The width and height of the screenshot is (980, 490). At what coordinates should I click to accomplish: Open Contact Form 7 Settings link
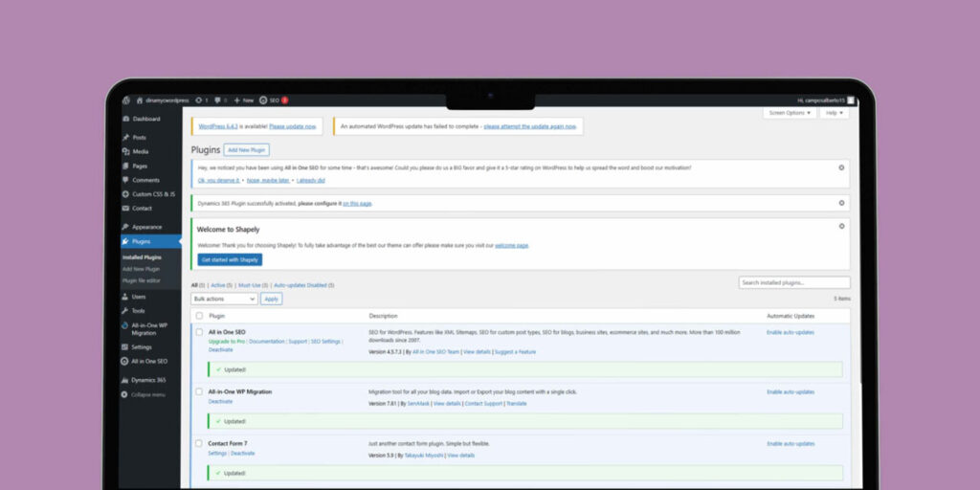click(x=217, y=454)
